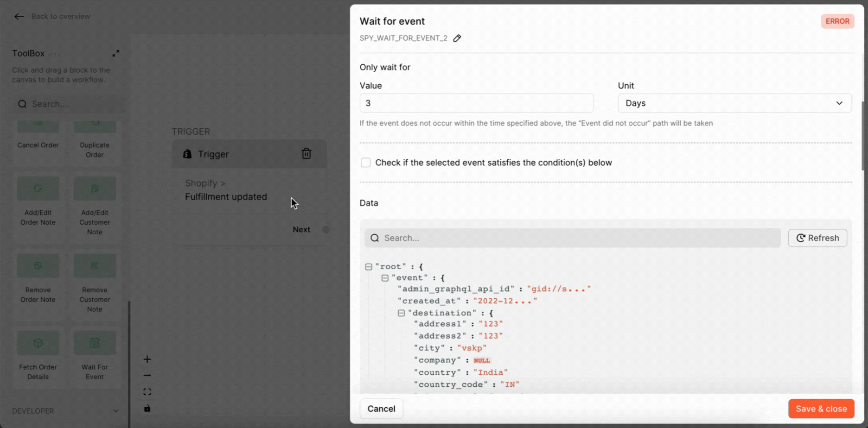Expand the ToolBox panel with arrows icon

coord(116,53)
